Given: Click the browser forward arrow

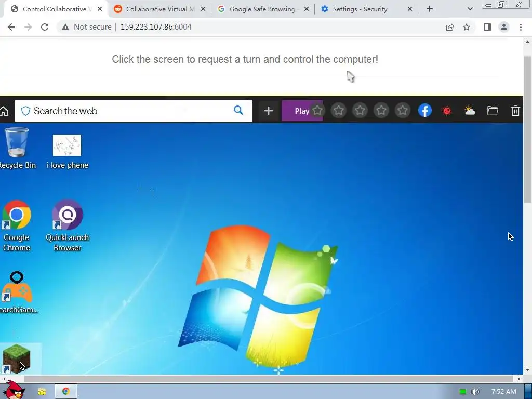Looking at the screenshot, I should (x=28, y=27).
